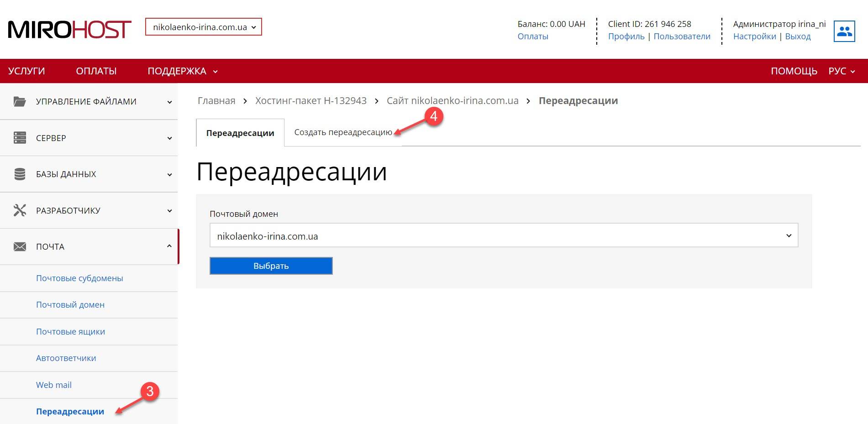Viewport: 868px width, 424px height.
Task: Open Web mail sidebar link
Action: click(x=54, y=385)
